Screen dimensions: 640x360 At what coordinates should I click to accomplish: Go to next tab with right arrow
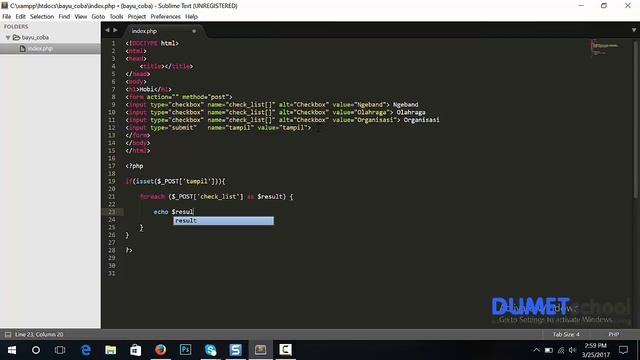[x=115, y=30]
